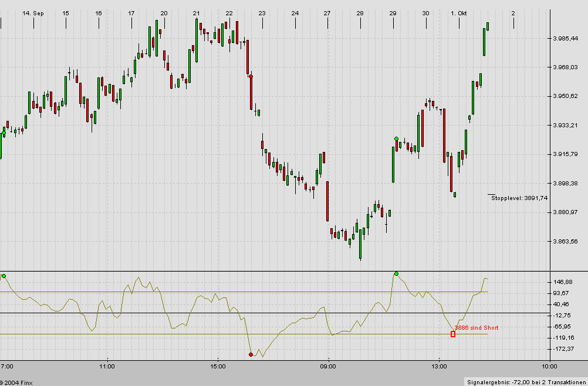Click the last green candle at the chart's right end
588x386 pixels.
click(x=488, y=26)
